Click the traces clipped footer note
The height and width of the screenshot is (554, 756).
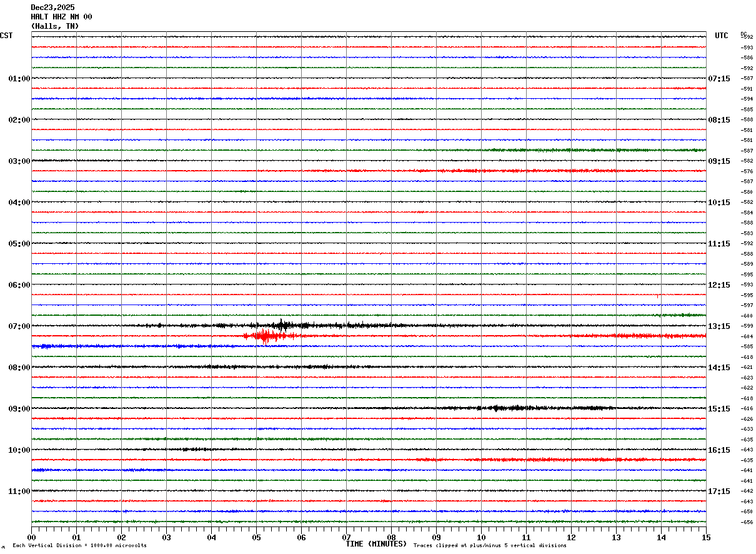[490, 546]
